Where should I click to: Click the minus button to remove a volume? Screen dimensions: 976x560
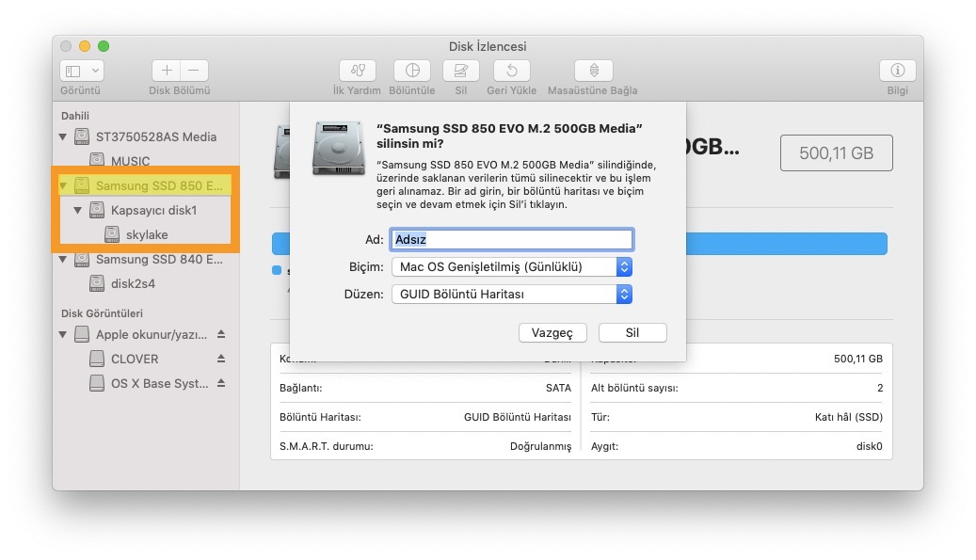[194, 71]
